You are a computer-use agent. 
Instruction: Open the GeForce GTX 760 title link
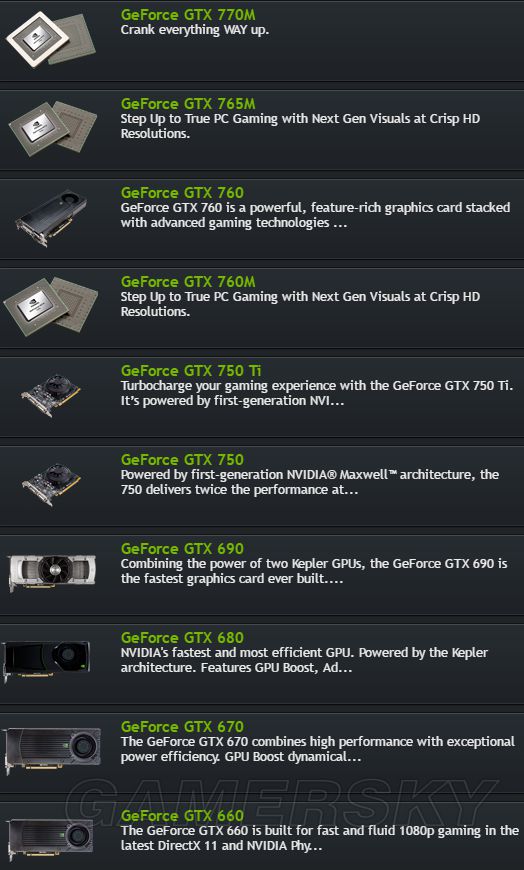point(182,193)
